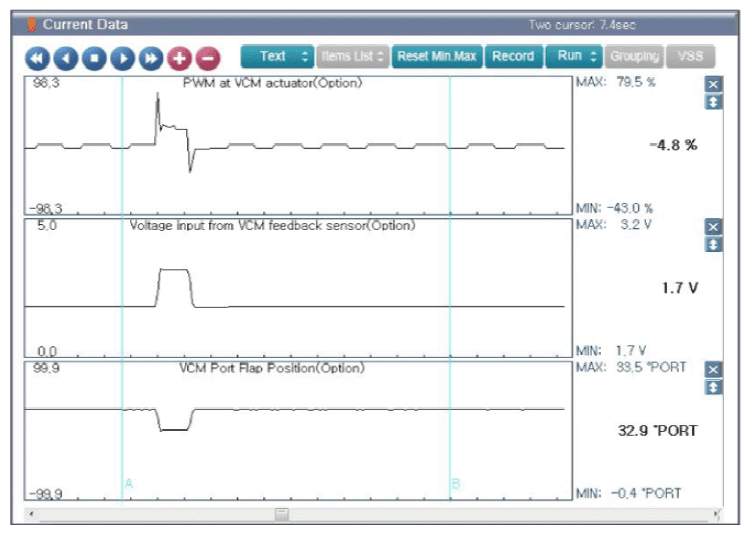Zoom out using the red minus icon
This screenshot has height=534, width=750.
(x=208, y=58)
